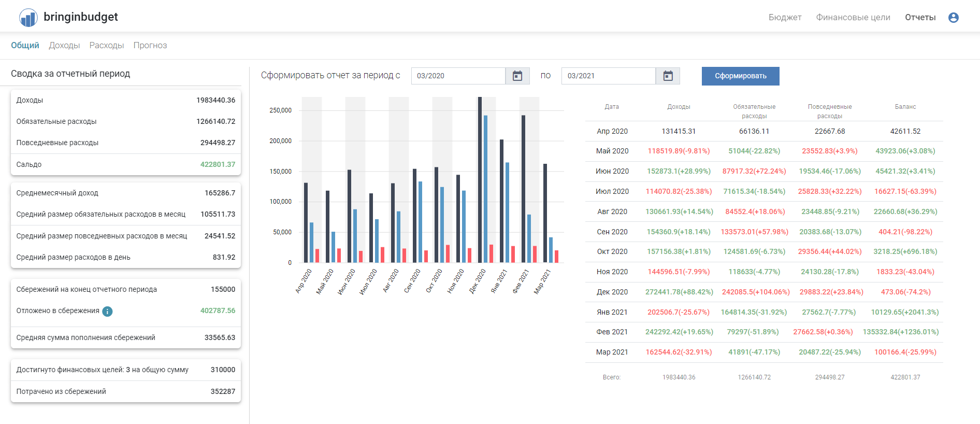The image size is (980, 424).
Task: Click Отложено в сбережения value 402787.56
Action: [x=218, y=311]
